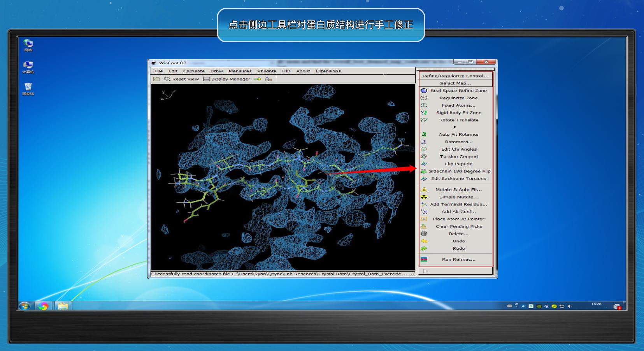
Task: Click Reset View in the toolbar
Action: point(181,79)
